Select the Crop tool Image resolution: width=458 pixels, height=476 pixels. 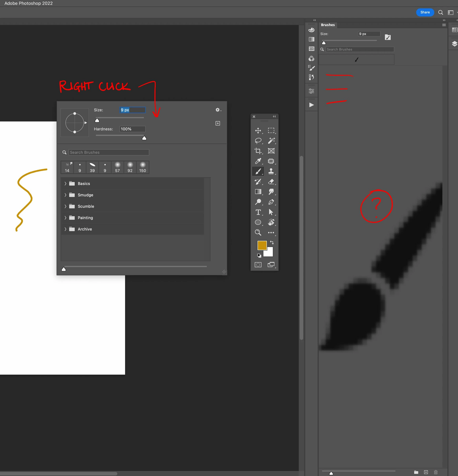[x=258, y=151]
